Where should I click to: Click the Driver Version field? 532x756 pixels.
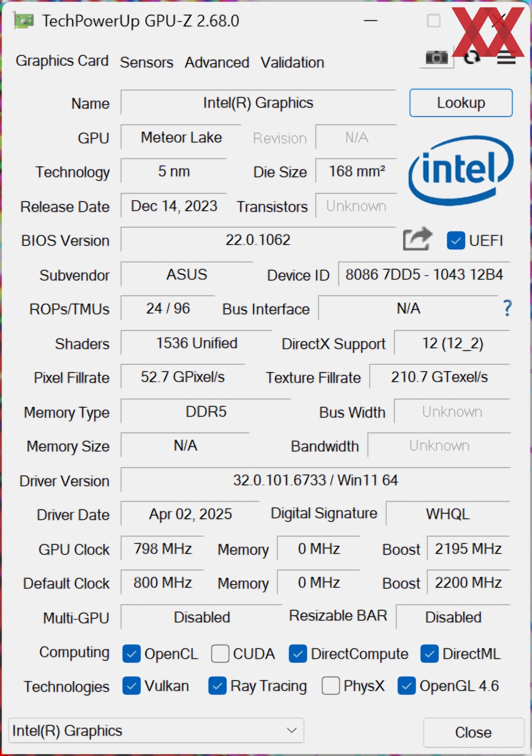click(315, 480)
